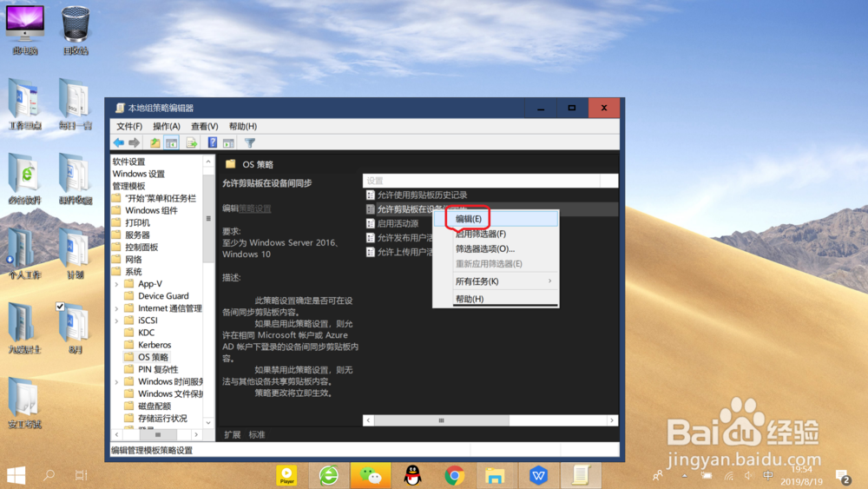Expand the iSCSI tree node
The image size is (868, 489).
(117, 320)
